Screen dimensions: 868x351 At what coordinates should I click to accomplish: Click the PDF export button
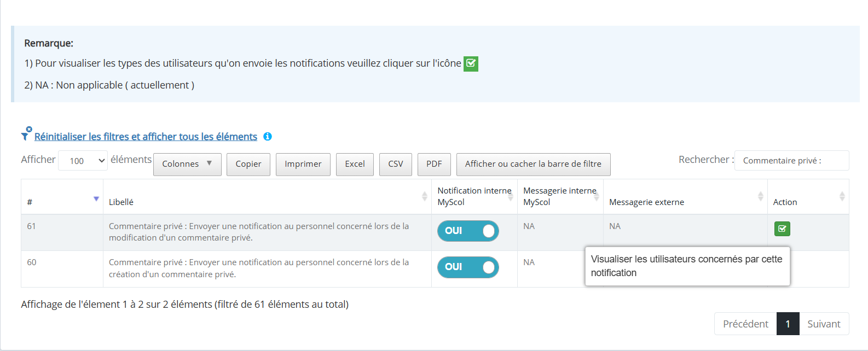tap(434, 164)
